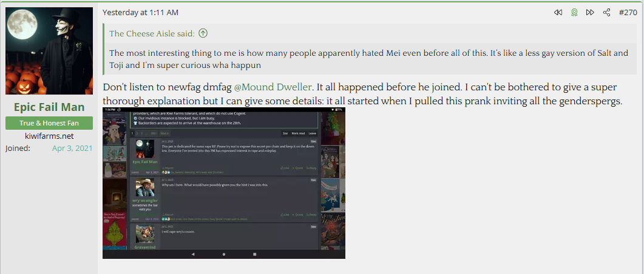Open Epic Fail Man's avatar image
644x274 pixels.
click(x=49, y=51)
